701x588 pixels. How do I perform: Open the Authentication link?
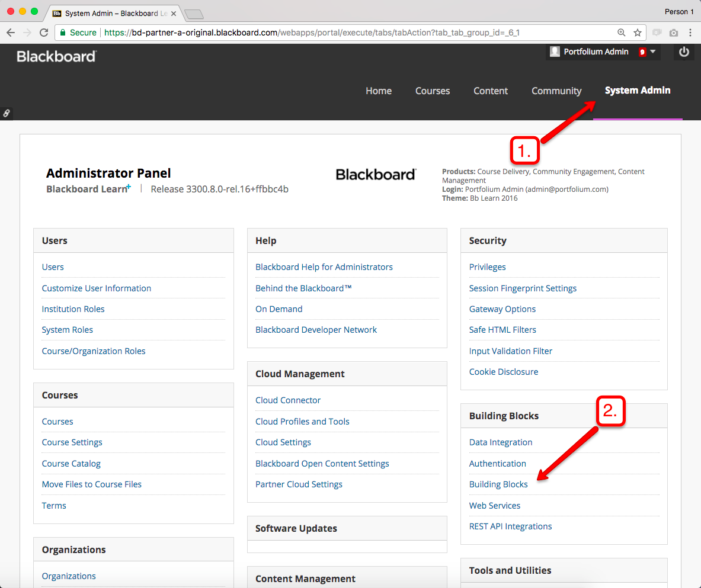pos(498,464)
